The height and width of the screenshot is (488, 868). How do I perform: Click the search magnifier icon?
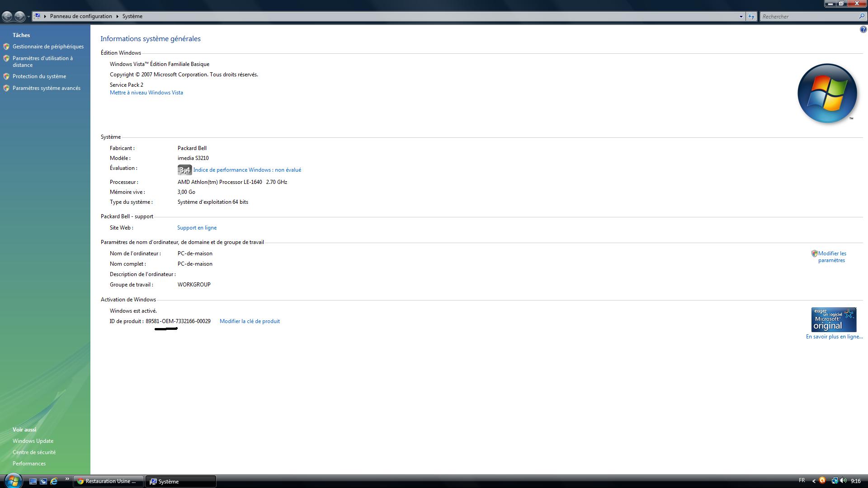(861, 16)
